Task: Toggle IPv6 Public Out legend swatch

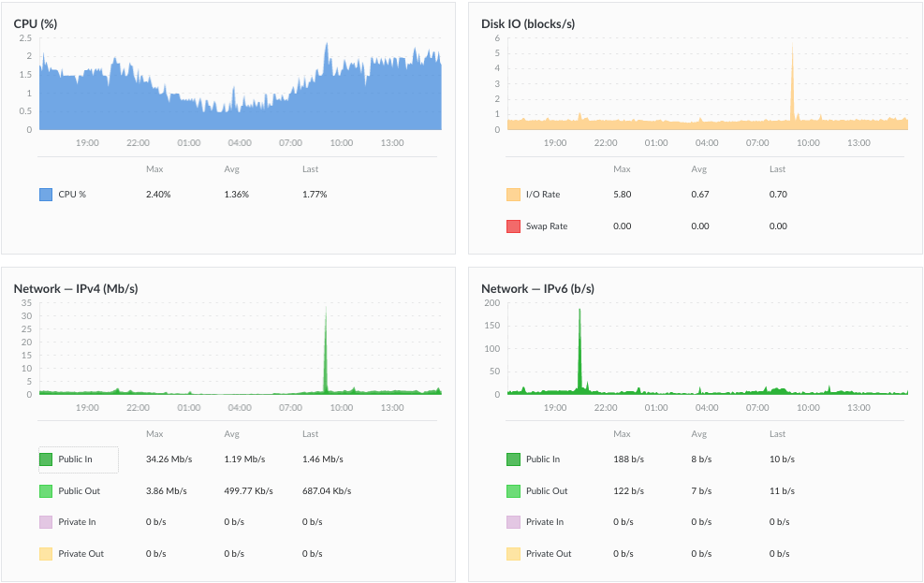Action: [513, 491]
